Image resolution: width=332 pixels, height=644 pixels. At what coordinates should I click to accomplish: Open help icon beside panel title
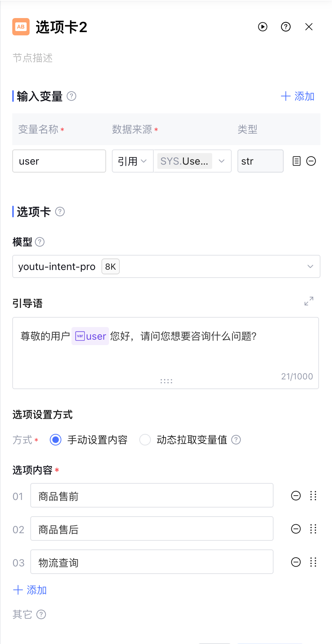pyautogui.click(x=286, y=27)
